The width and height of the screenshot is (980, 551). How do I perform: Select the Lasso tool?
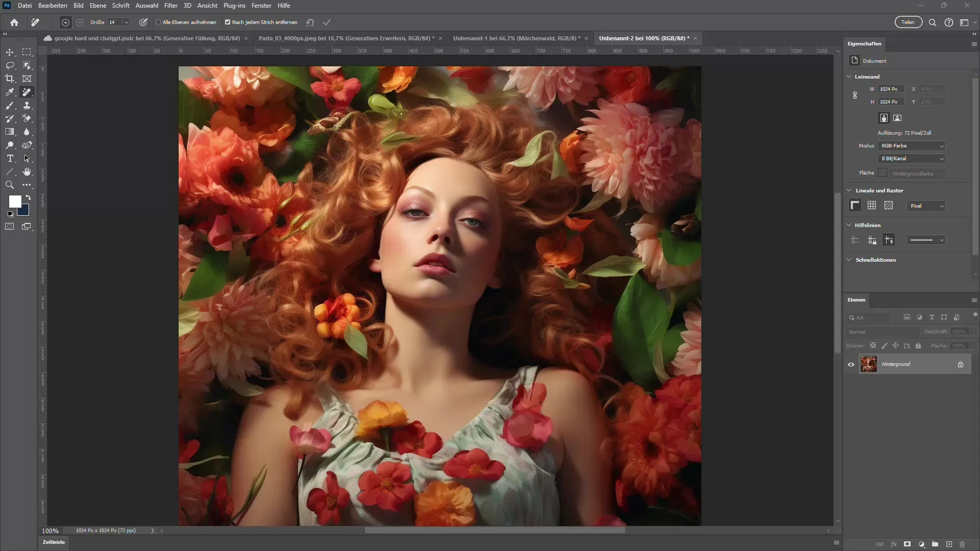pyautogui.click(x=10, y=65)
